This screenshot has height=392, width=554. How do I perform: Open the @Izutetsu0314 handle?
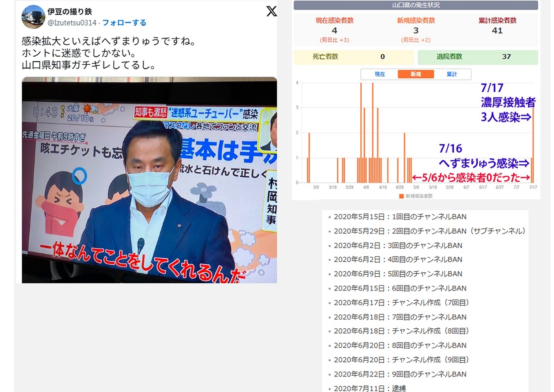tap(72, 23)
